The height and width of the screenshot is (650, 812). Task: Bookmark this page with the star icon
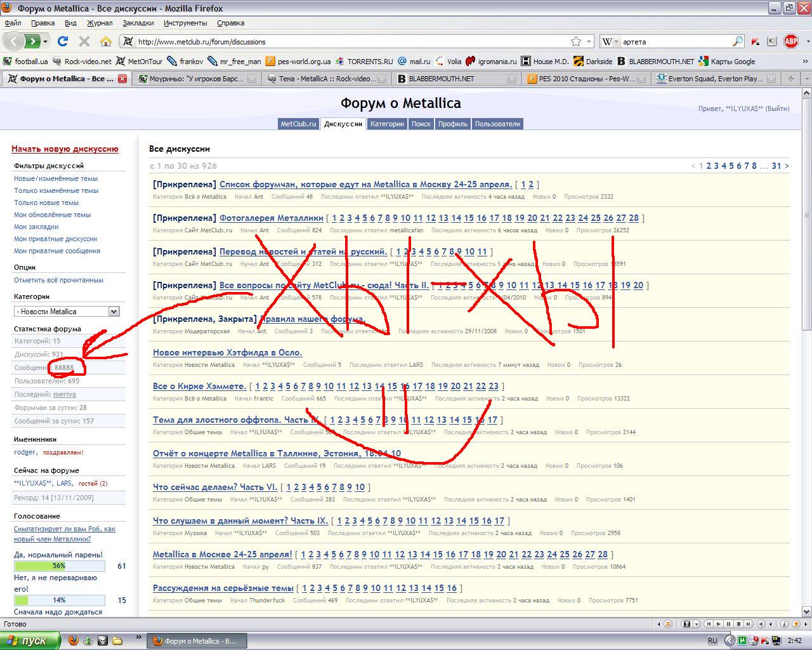tap(575, 41)
